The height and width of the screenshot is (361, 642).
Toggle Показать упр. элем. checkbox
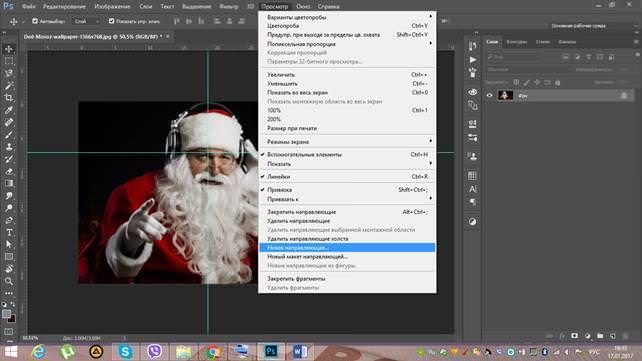pyautogui.click(x=111, y=21)
